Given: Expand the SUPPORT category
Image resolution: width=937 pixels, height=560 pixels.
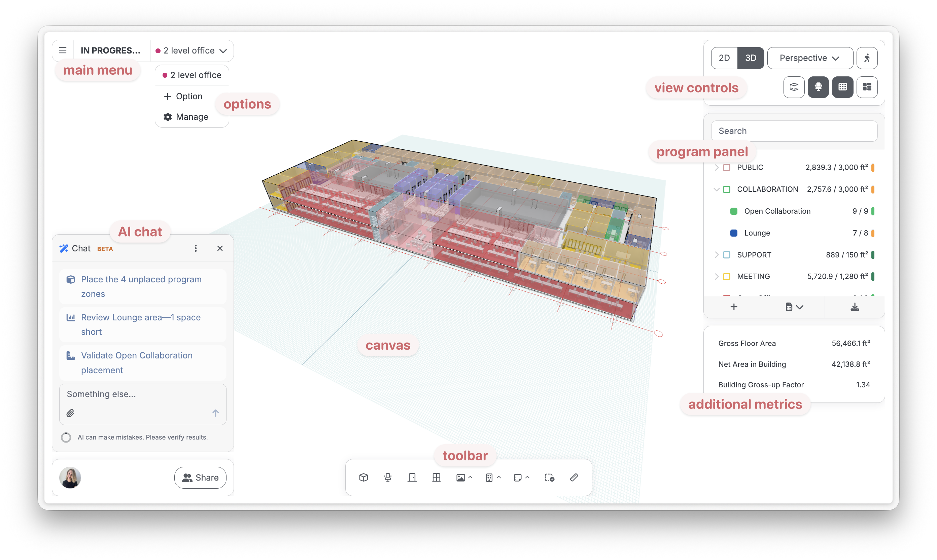Looking at the screenshot, I should tap(716, 255).
